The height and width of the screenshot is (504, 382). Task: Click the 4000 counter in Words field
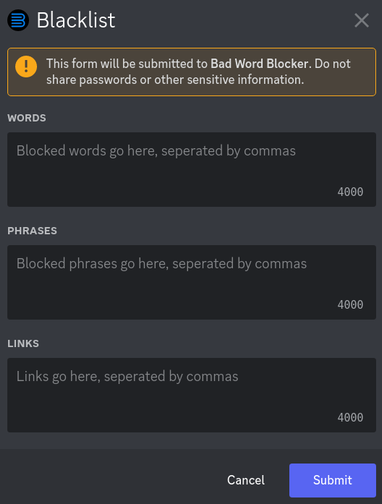click(350, 192)
